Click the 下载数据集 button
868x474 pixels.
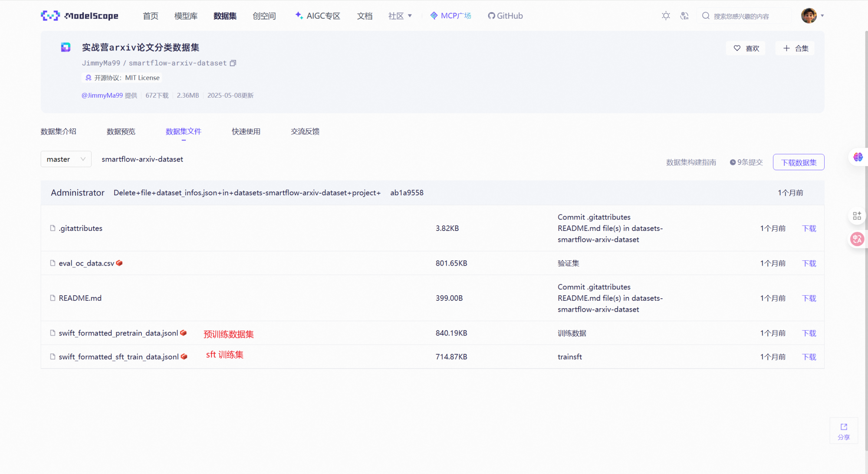(x=799, y=162)
